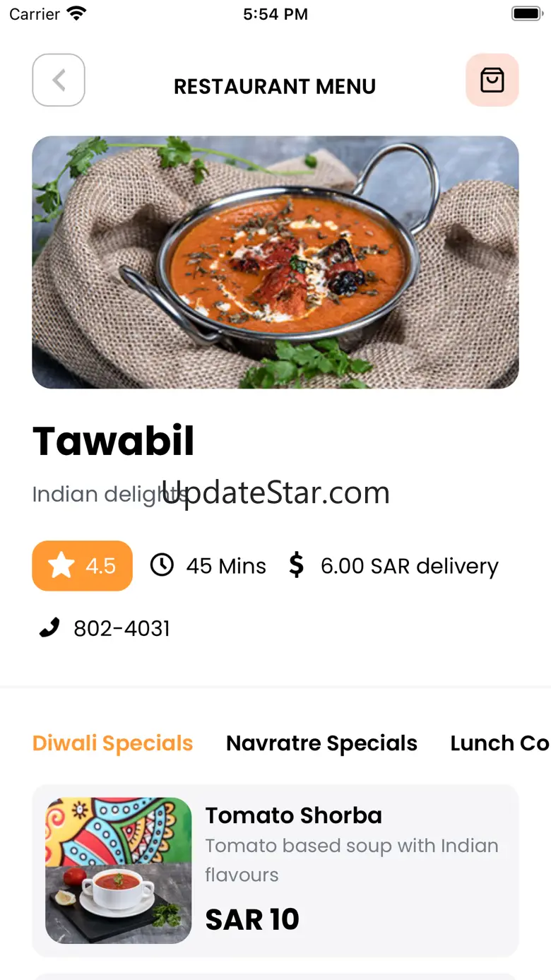Screen dimensions: 551x980
Task: Tap the Tomato Shorba soup description text
Action: point(352,860)
